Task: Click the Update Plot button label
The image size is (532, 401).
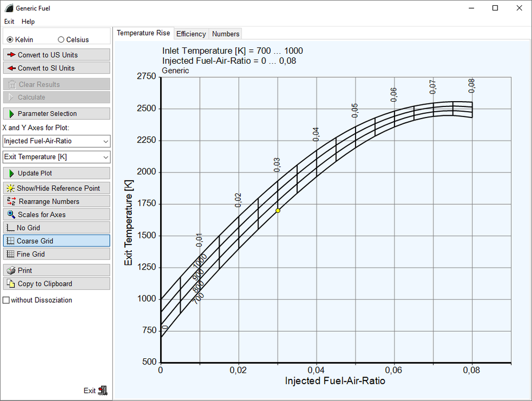Action: (35, 173)
